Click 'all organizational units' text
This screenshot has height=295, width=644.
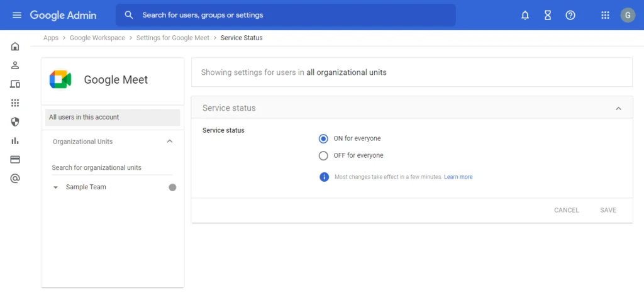(347, 72)
